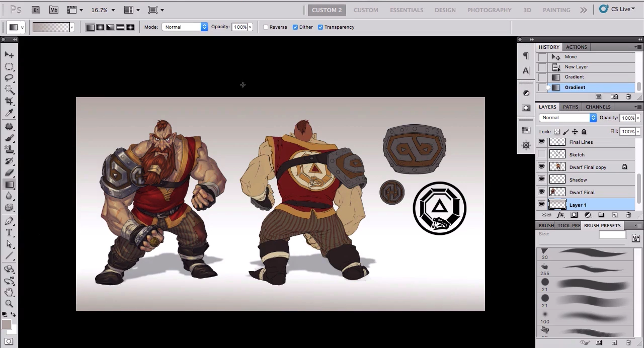Uncheck the Dither option
The width and height of the screenshot is (644, 348).
(x=295, y=27)
